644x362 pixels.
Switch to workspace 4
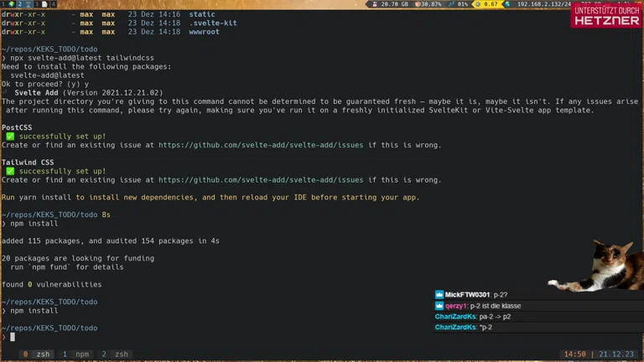coord(53,4)
